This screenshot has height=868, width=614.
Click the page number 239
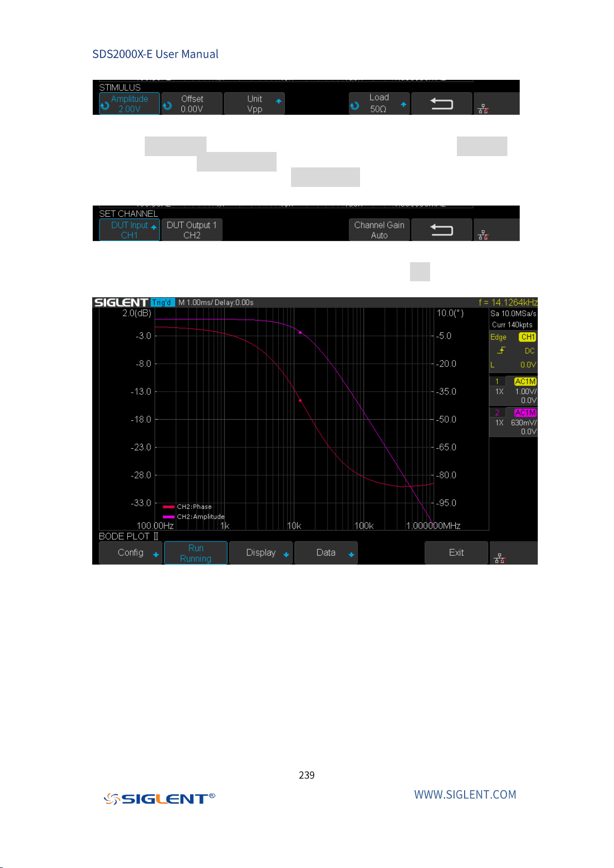pyautogui.click(x=306, y=775)
